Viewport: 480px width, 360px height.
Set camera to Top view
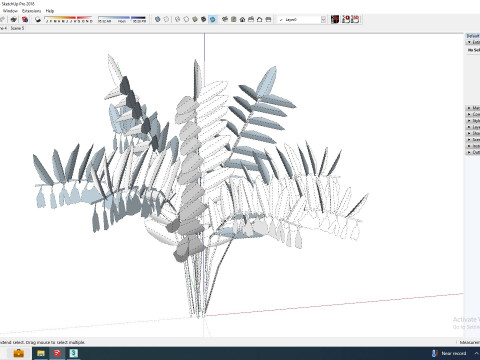(x=234, y=19)
